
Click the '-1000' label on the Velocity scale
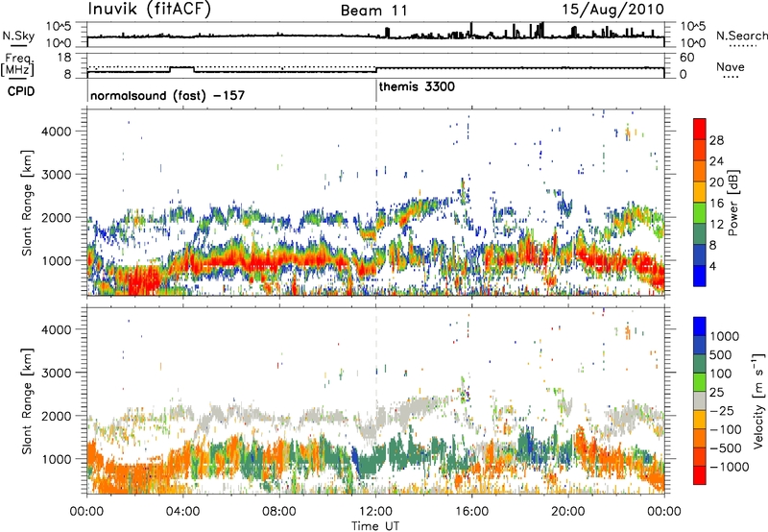pyautogui.click(x=729, y=467)
